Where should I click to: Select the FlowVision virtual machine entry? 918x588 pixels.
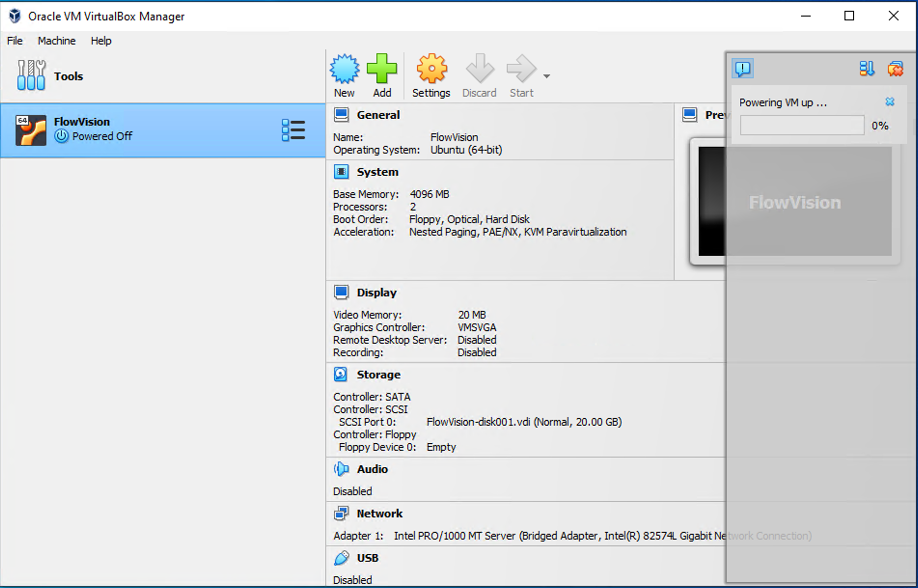point(163,130)
